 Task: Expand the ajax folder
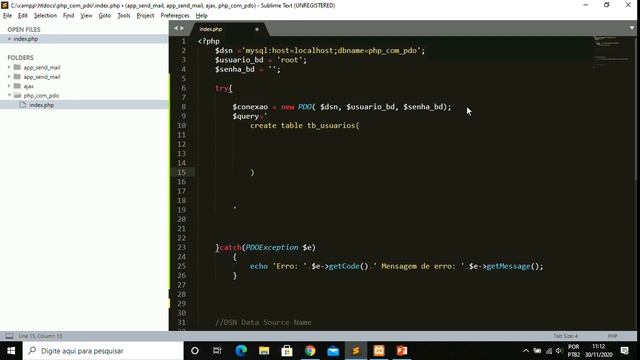pos(9,86)
